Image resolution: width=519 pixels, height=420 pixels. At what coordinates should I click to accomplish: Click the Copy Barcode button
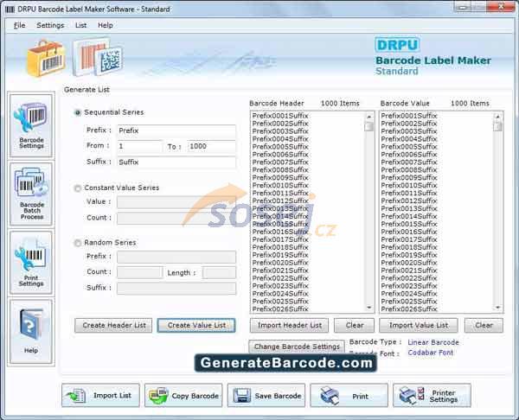(x=183, y=396)
